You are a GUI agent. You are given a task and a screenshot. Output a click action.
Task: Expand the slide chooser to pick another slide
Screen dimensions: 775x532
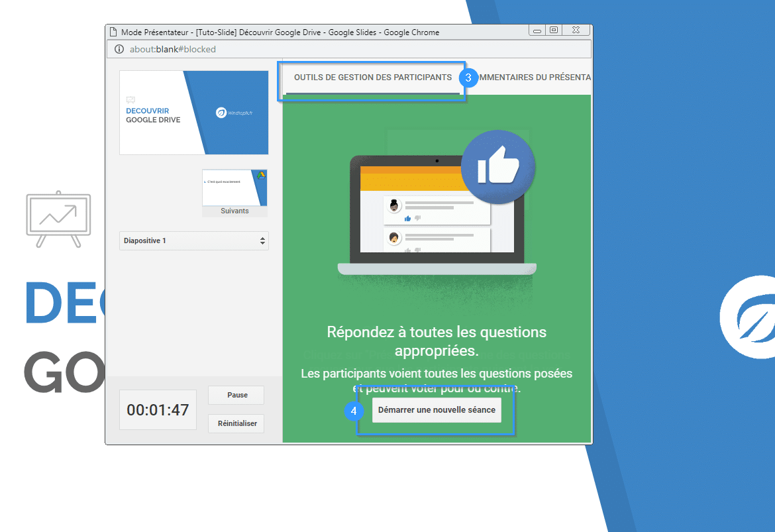coord(193,240)
